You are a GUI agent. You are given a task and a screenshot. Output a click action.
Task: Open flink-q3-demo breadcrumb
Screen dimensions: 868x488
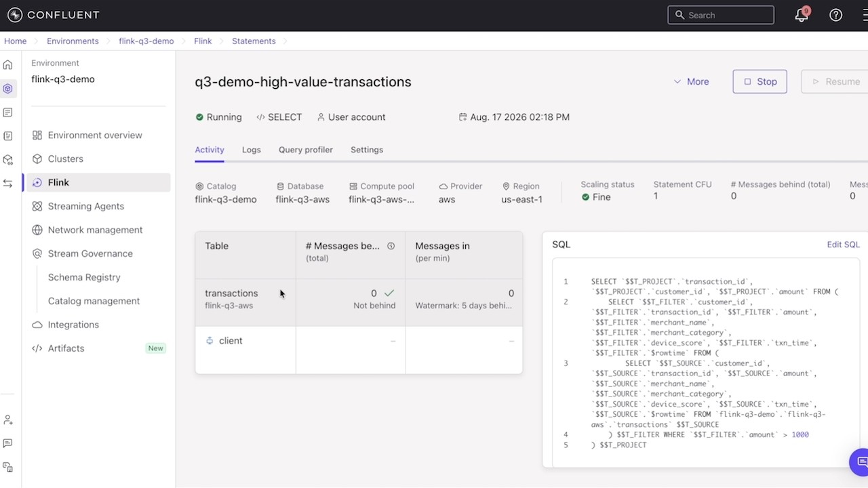tap(146, 41)
